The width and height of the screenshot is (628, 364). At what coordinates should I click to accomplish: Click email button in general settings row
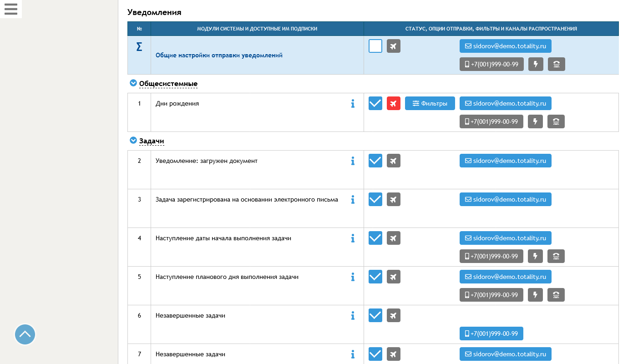tap(506, 46)
